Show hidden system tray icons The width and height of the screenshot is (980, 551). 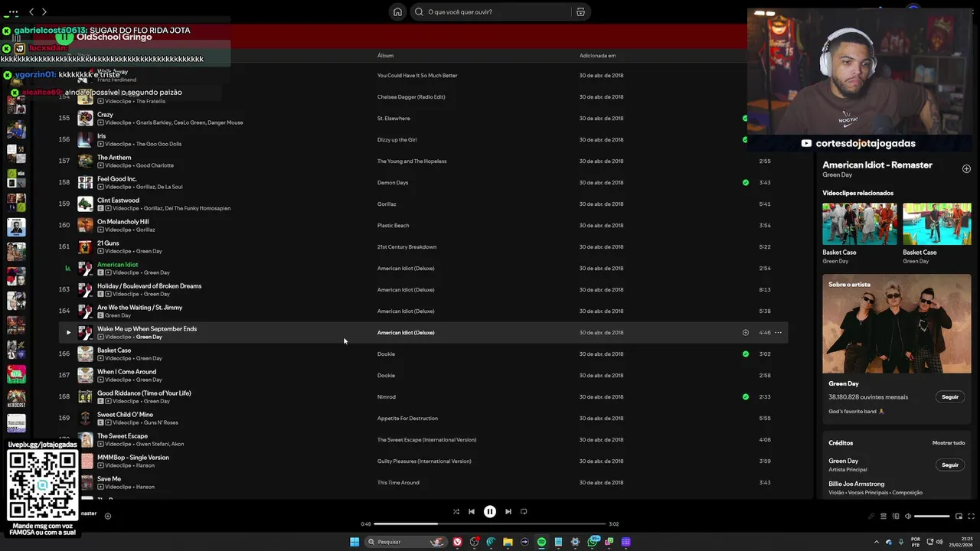point(878,542)
